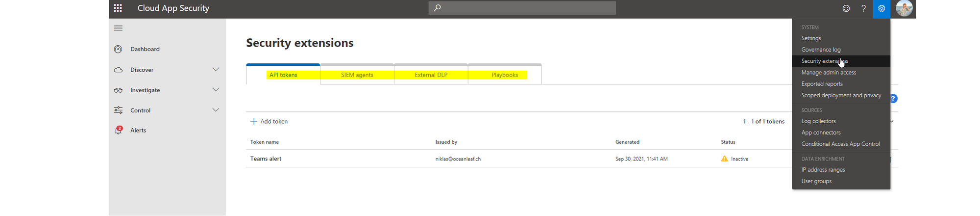Open Conditional Access App Control
The height and width of the screenshot is (216, 980).
coord(841,144)
